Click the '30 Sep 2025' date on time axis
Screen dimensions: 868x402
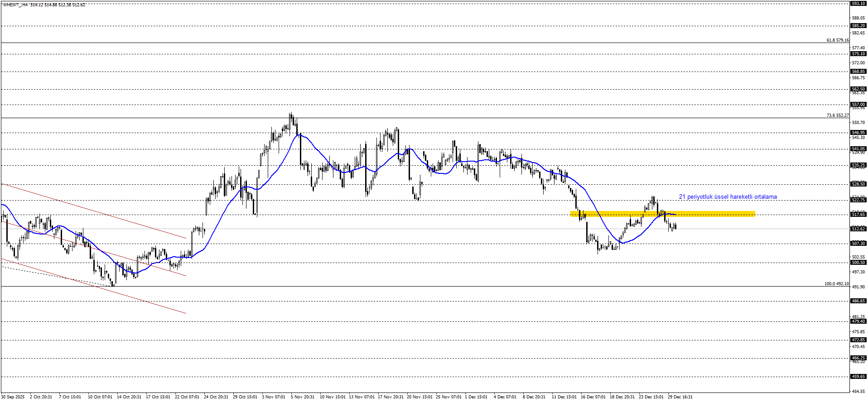coord(13,397)
